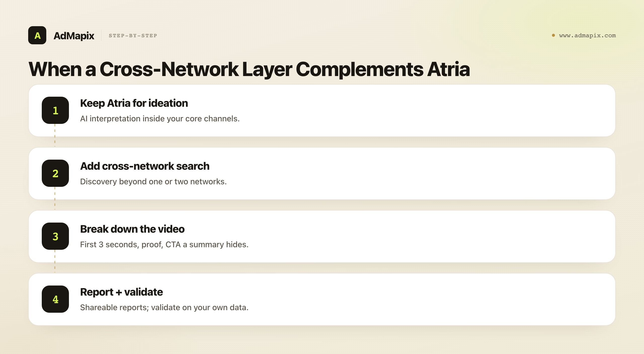Click the step 4 number badge
The image size is (644, 354).
[x=55, y=299]
